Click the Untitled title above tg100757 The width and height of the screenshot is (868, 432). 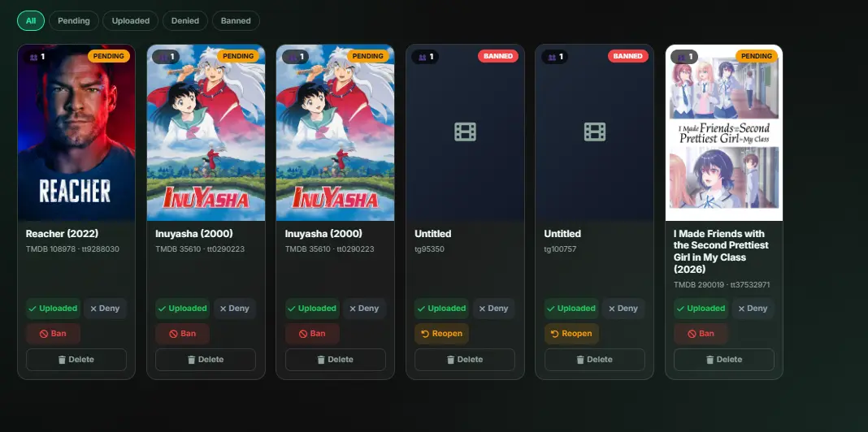(562, 233)
